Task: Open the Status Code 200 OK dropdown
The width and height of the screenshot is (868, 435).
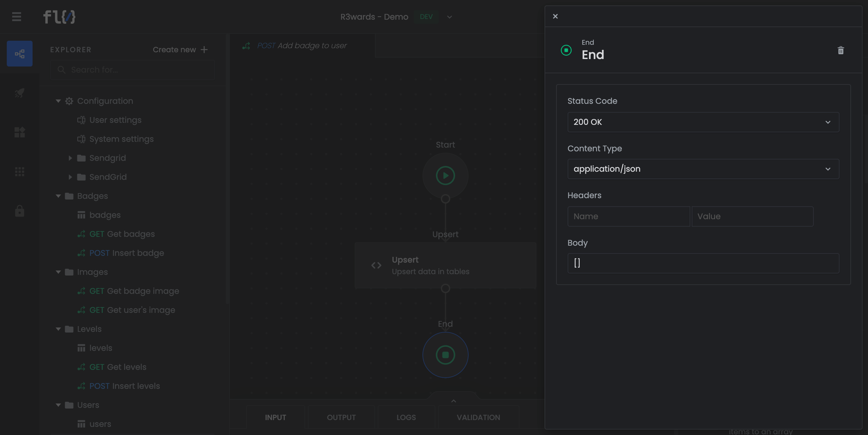Action: point(703,122)
